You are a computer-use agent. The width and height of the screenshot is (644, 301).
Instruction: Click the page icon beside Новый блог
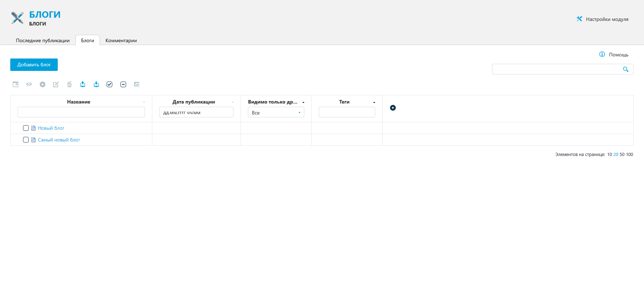[x=33, y=128]
